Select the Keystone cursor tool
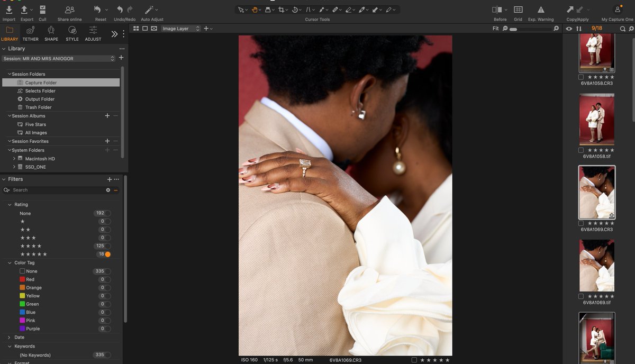 pos(309,10)
